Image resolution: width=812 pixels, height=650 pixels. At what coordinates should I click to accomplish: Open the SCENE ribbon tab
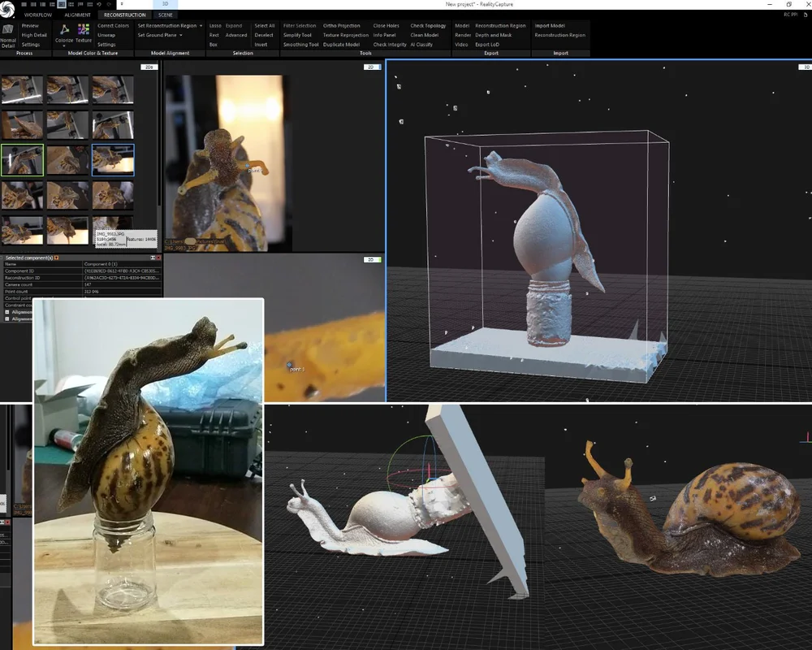[165, 15]
